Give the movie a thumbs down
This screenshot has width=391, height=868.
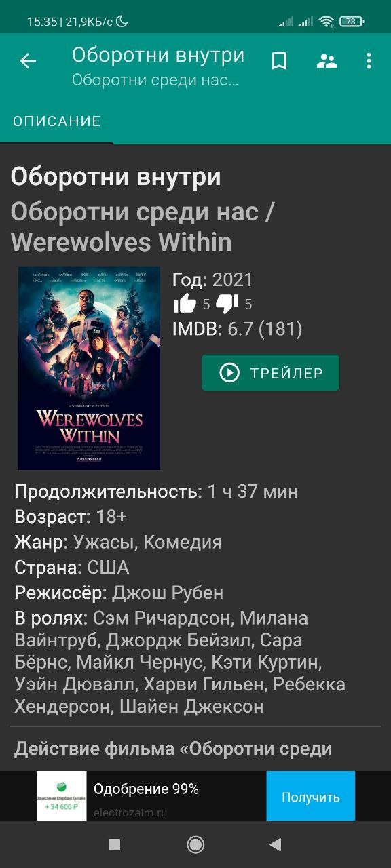[x=227, y=304]
